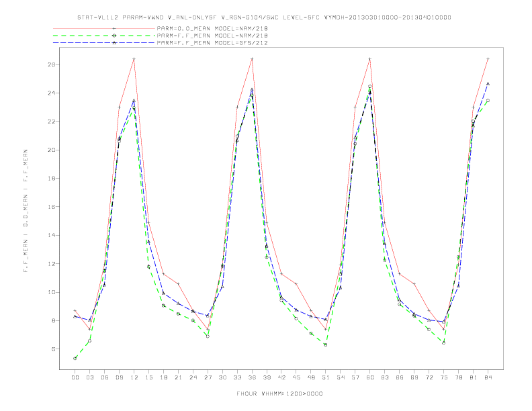Image resolution: width=532 pixels, height=411 pixels.
Task: Click the x-axis tick label 84
Action: [x=488, y=377]
